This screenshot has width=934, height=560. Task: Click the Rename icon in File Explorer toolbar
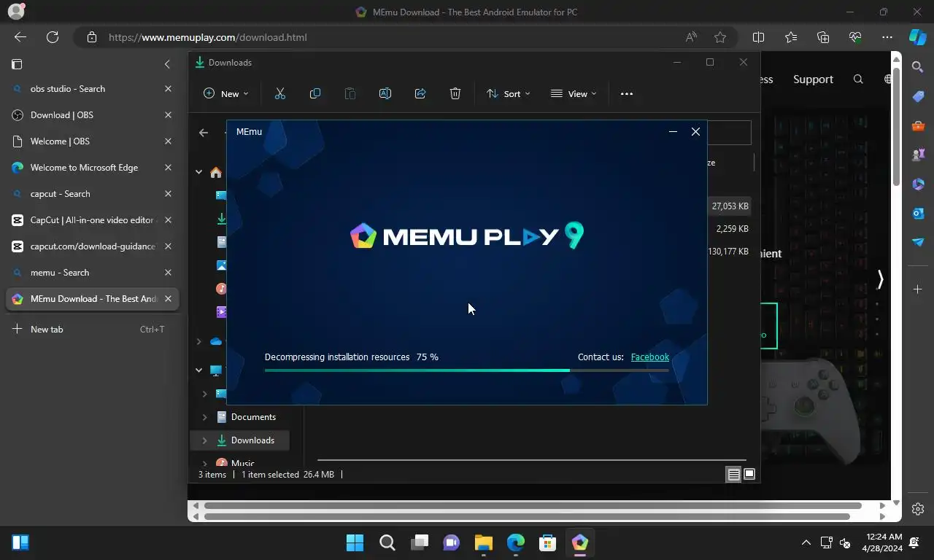385,93
